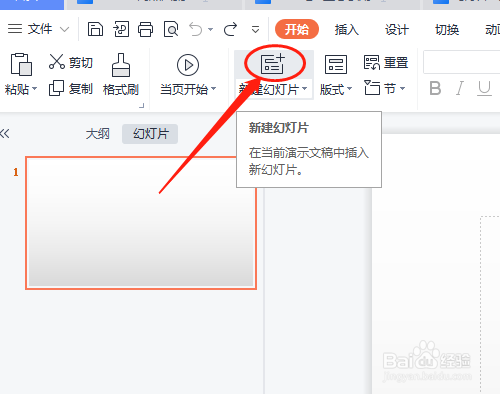Click the export to PDF icon
Image resolution: width=500 pixels, height=394 pixels.
pos(121,29)
